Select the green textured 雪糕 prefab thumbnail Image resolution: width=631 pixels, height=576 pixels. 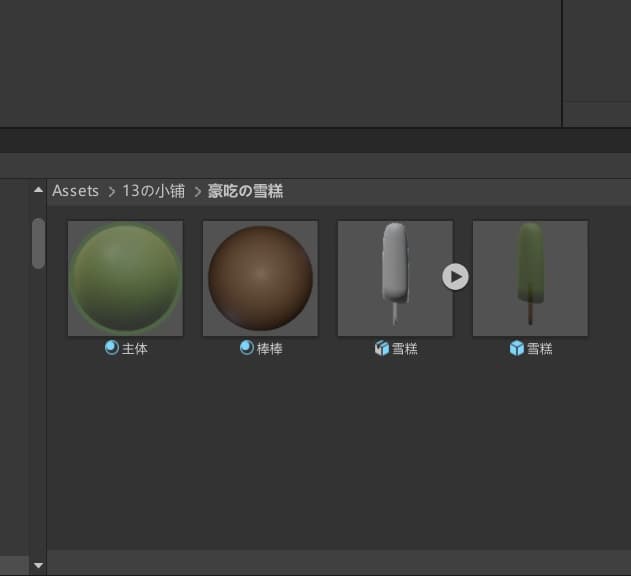pos(530,278)
